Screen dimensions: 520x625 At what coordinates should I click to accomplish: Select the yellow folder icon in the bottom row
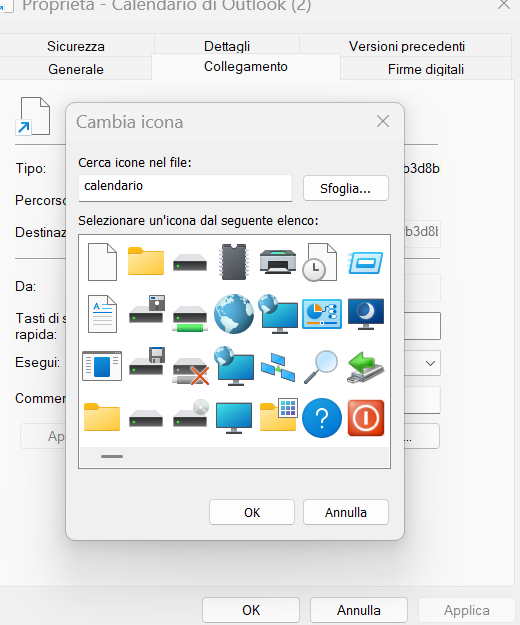click(x=102, y=417)
